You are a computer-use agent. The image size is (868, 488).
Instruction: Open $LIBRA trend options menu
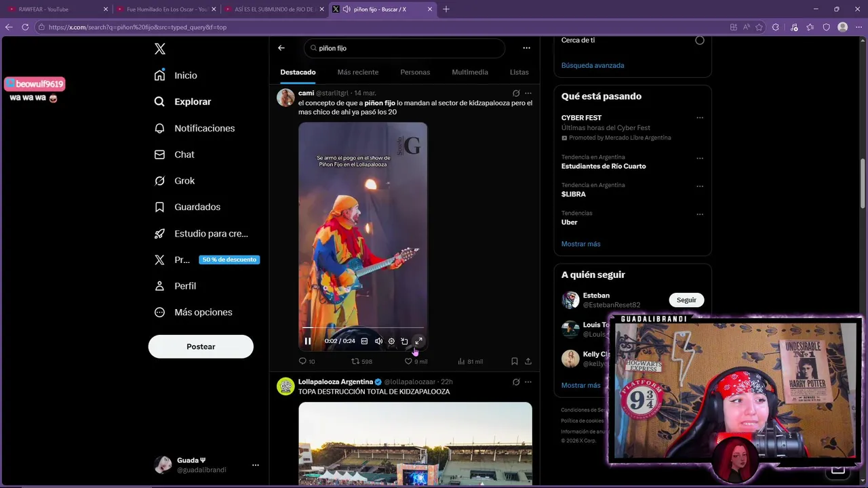[x=700, y=186]
